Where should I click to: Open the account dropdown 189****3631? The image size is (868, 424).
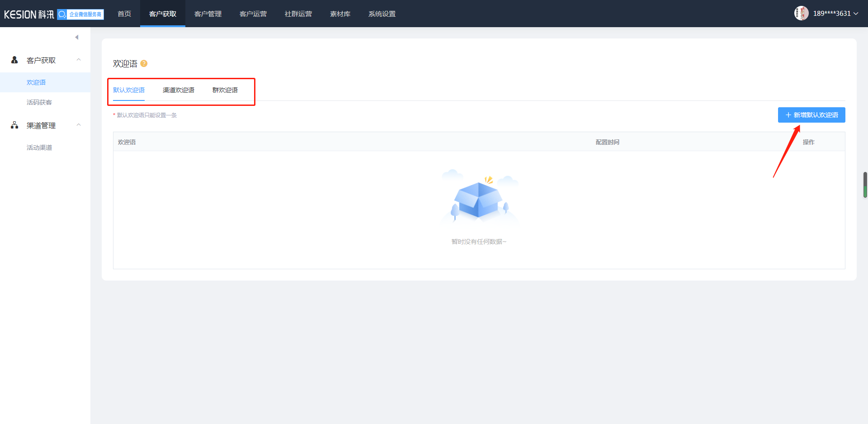click(x=835, y=14)
